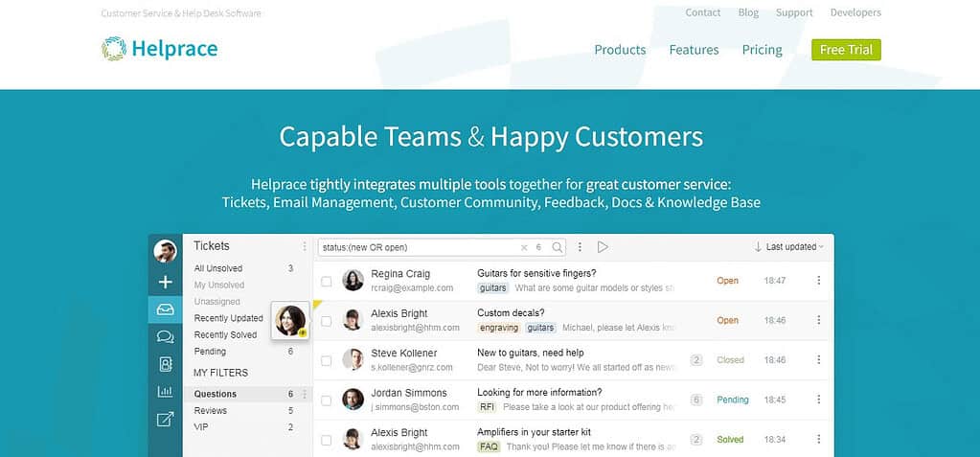The width and height of the screenshot is (980, 457).
Task: Open the Last updated sort dropdown
Action: (x=788, y=247)
